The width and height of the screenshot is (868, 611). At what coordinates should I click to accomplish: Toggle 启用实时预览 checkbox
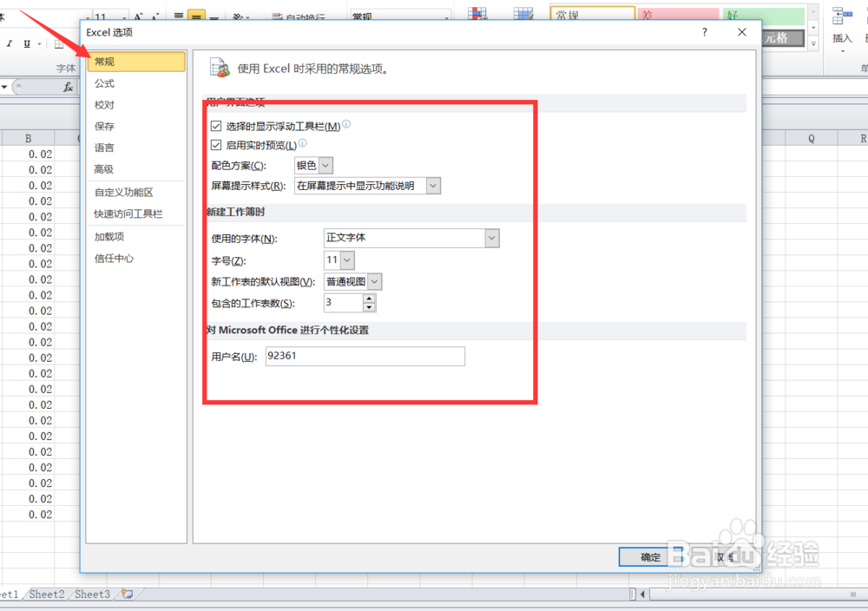pos(216,145)
